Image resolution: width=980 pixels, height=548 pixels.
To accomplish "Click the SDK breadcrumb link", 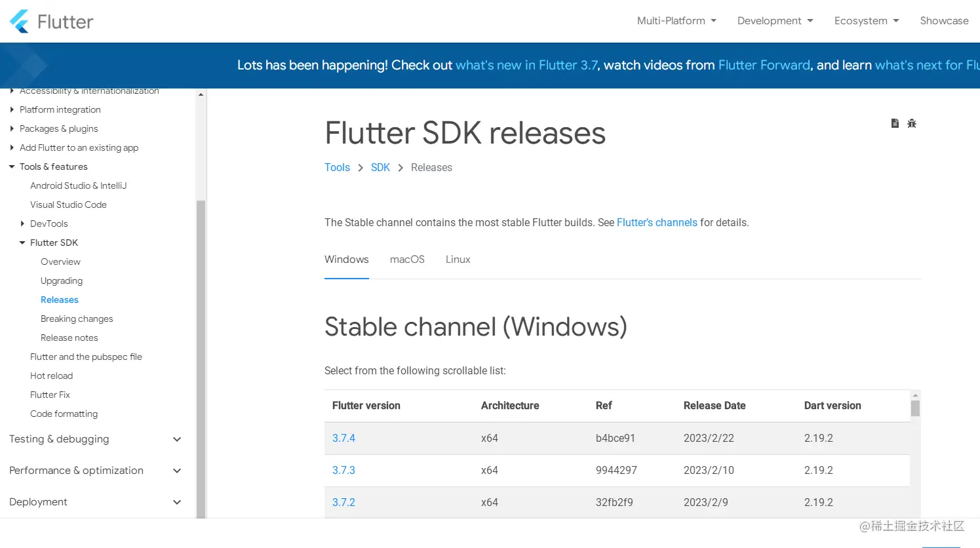I will (x=380, y=168).
